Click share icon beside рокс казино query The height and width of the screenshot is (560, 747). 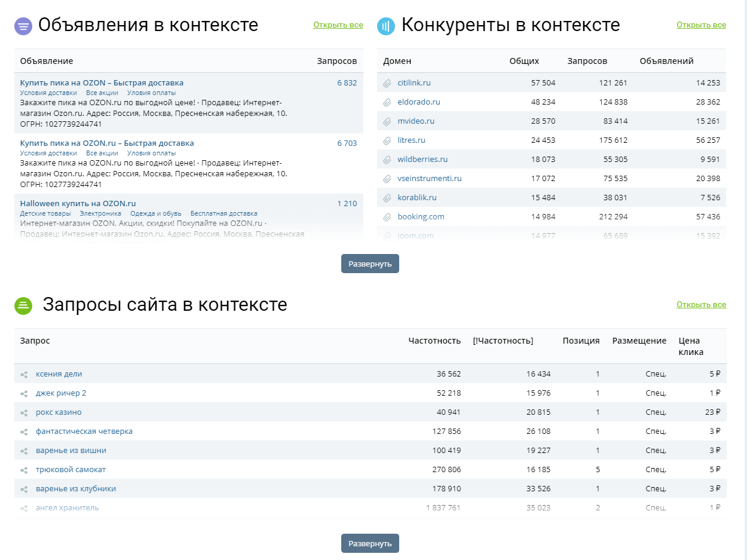click(x=25, y=413)
